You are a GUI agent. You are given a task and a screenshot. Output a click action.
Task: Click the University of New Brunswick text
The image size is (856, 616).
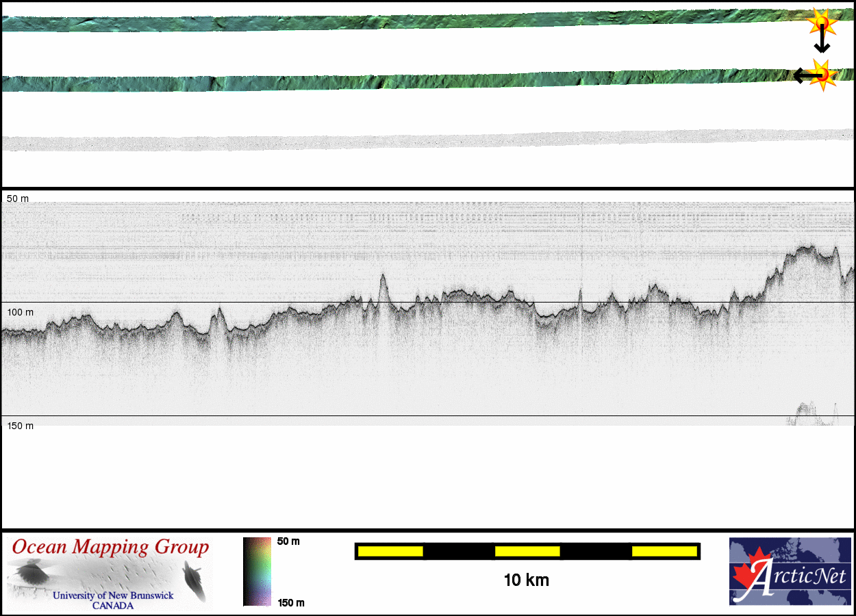(113, 595)
